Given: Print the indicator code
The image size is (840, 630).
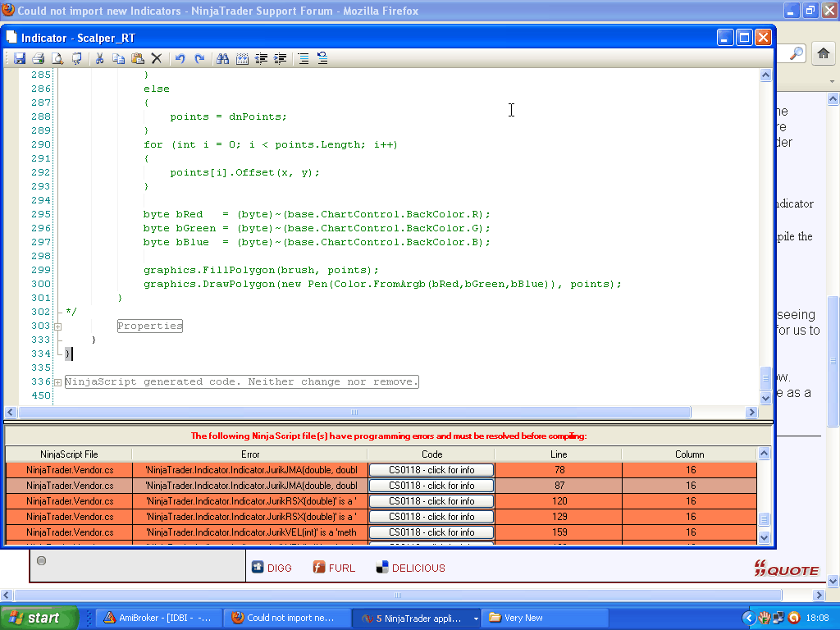Looking at the screenshot, I should (39, 58).
